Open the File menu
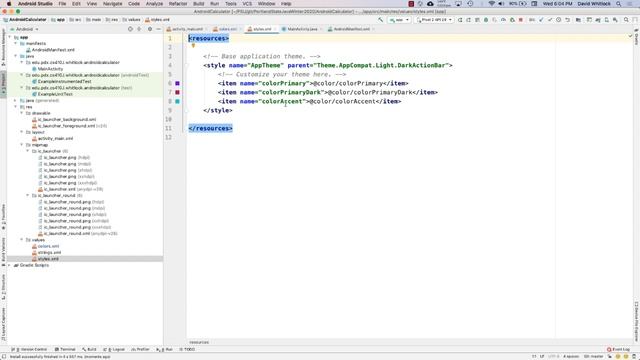The height and width of the screenshot is (360, 640). point(62,4)
